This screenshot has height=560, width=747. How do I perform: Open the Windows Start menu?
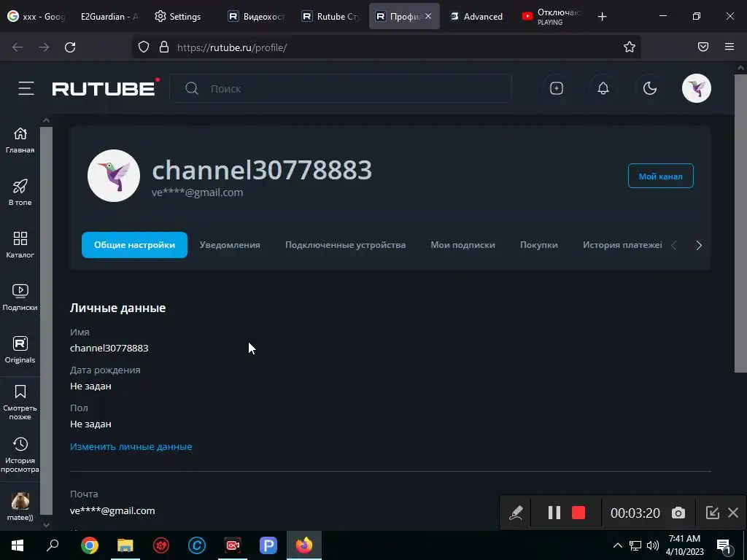[x=18, y=545]
